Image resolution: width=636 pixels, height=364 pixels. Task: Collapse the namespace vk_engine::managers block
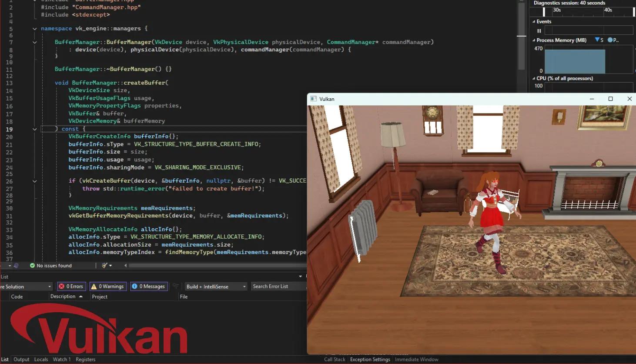pyautogui.click(x=34, y=29)
